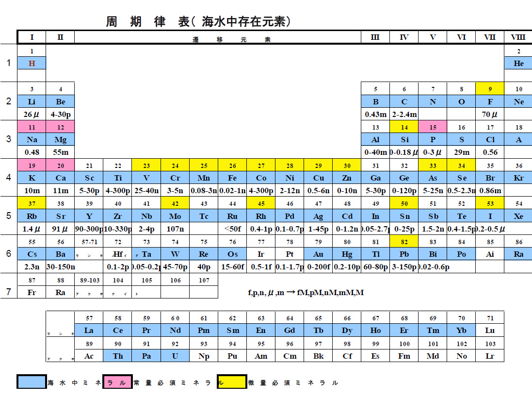Select the title 周期律表(海水中存在元素)
The image size is (532, 398).
pos(198,21)
